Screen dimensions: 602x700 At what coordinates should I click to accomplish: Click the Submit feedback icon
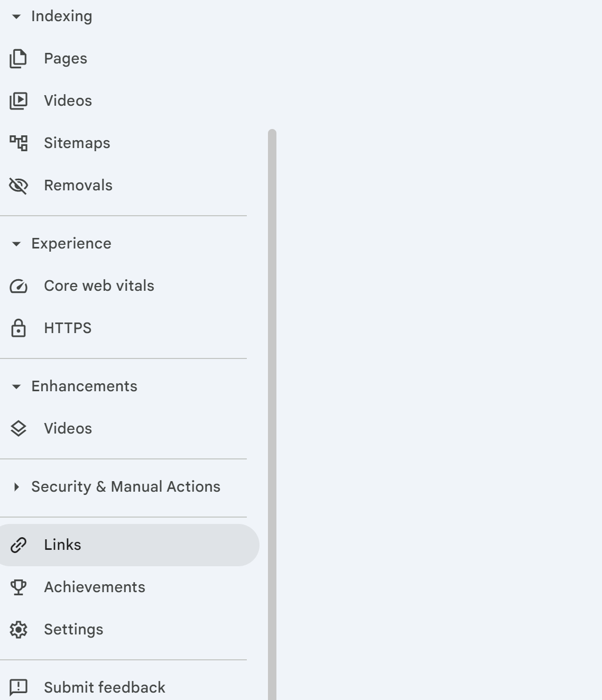[x=18, y=687]
